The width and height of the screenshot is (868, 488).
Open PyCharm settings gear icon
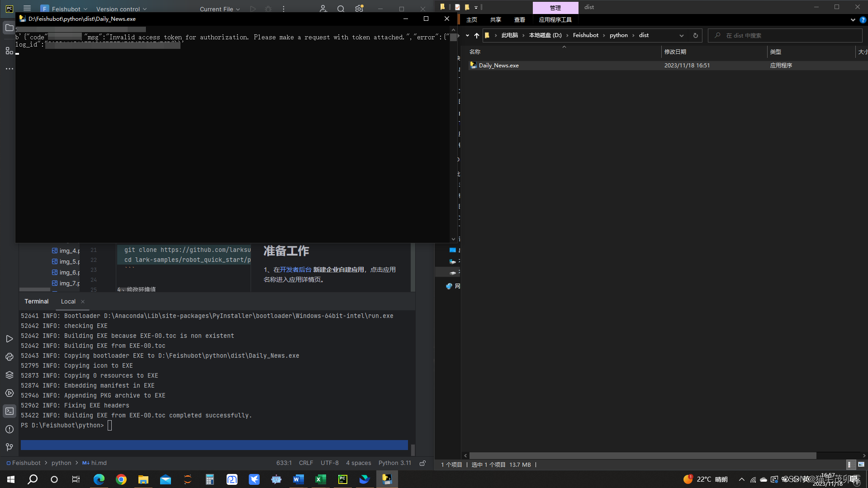[359, 9]
